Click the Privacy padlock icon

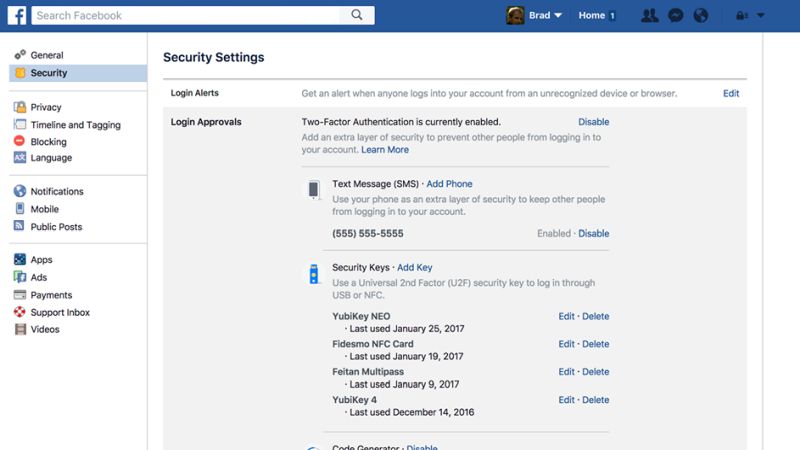click(20, 107)
